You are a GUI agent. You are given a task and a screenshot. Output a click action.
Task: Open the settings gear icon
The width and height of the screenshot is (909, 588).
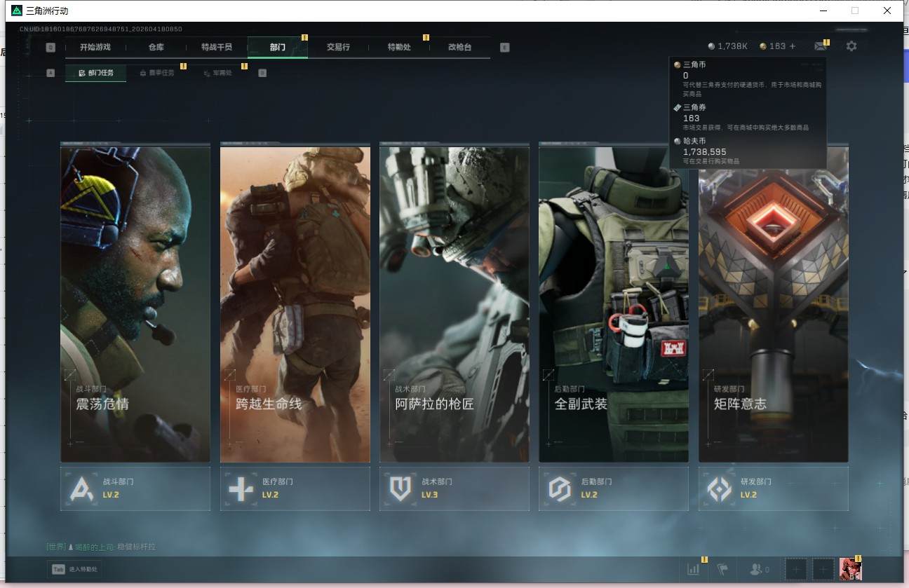pyautogui.click(x=851, y=46)
